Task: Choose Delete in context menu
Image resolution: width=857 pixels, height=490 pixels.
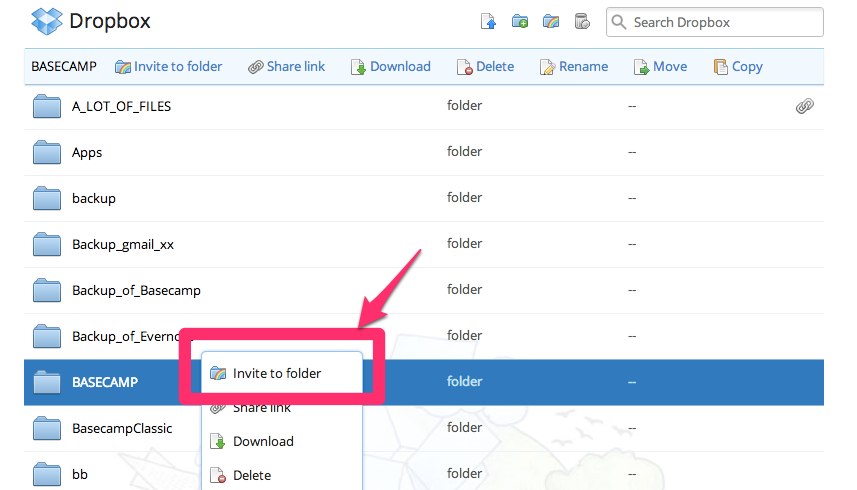Action: pos(281,475)
